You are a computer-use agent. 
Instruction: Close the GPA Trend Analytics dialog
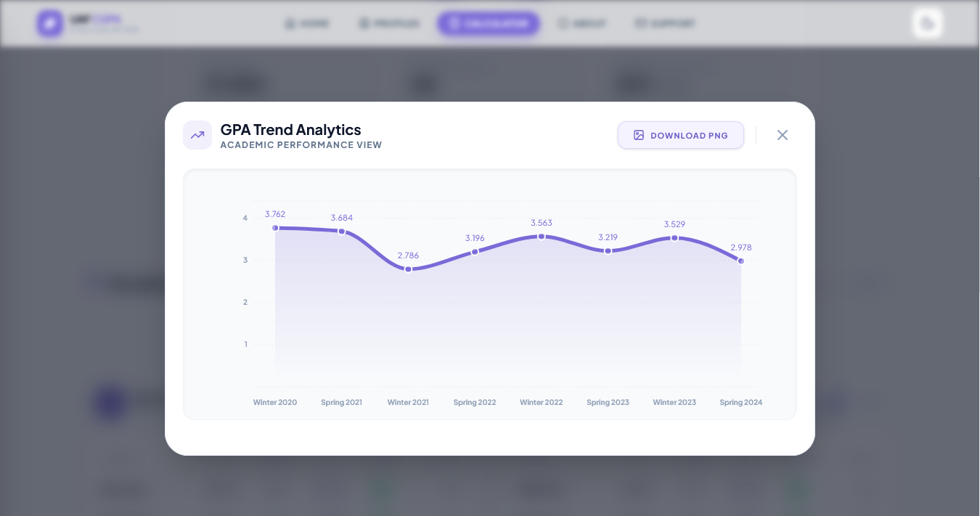pyautogui.click(x=783, y=135)
